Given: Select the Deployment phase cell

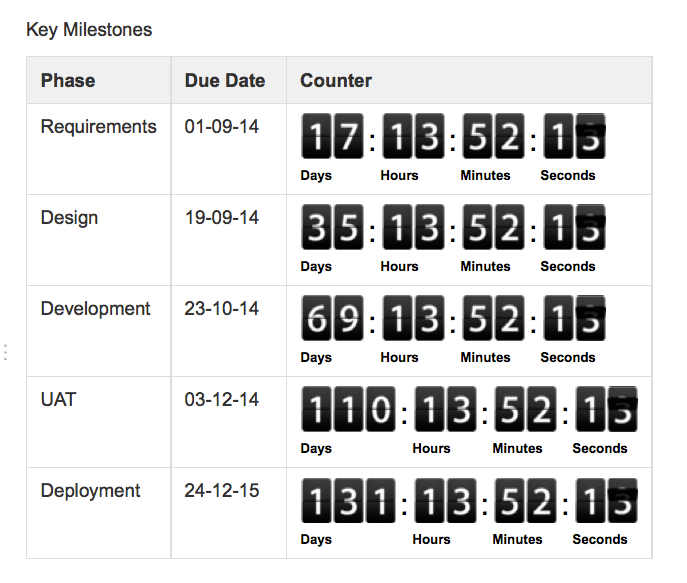Looking at the screenshot, I should (x=91, y=491).
